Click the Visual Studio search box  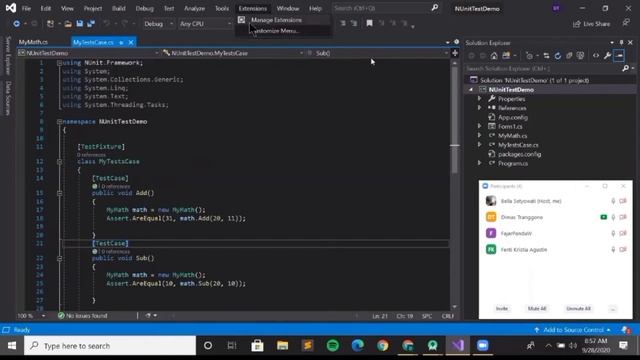pos(386,8)
